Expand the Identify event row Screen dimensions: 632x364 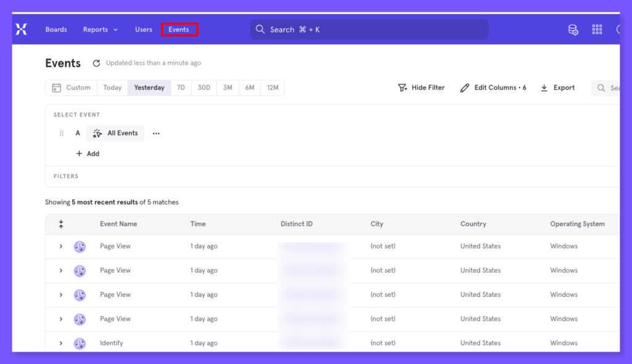[x=61, y=343]
